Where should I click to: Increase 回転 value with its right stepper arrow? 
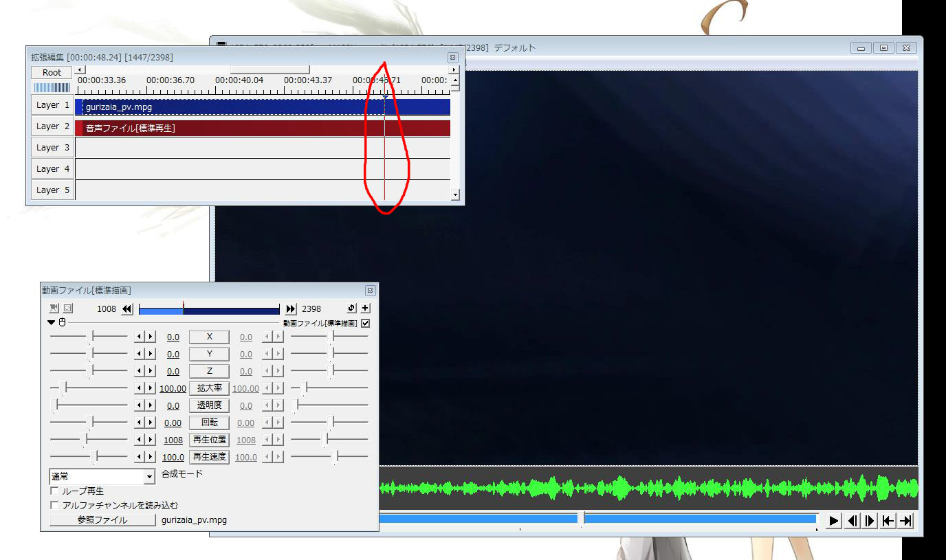(x=149, y=423)
